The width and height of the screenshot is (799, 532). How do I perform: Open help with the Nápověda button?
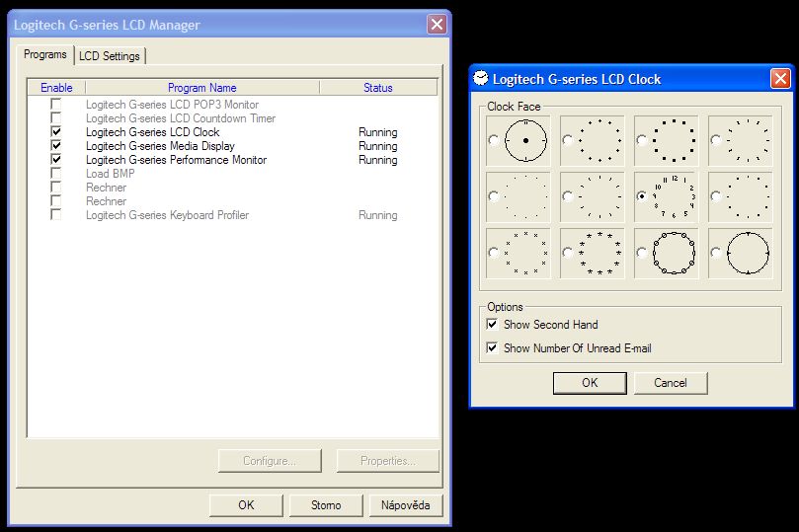(x=405, y=504)
